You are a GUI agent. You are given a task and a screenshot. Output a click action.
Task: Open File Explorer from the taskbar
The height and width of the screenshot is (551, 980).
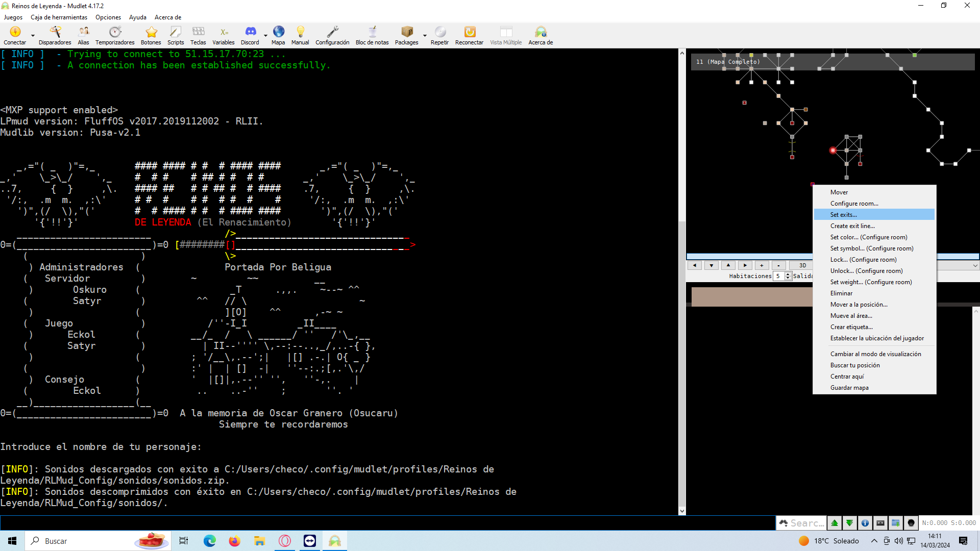[x=259, y=541]
